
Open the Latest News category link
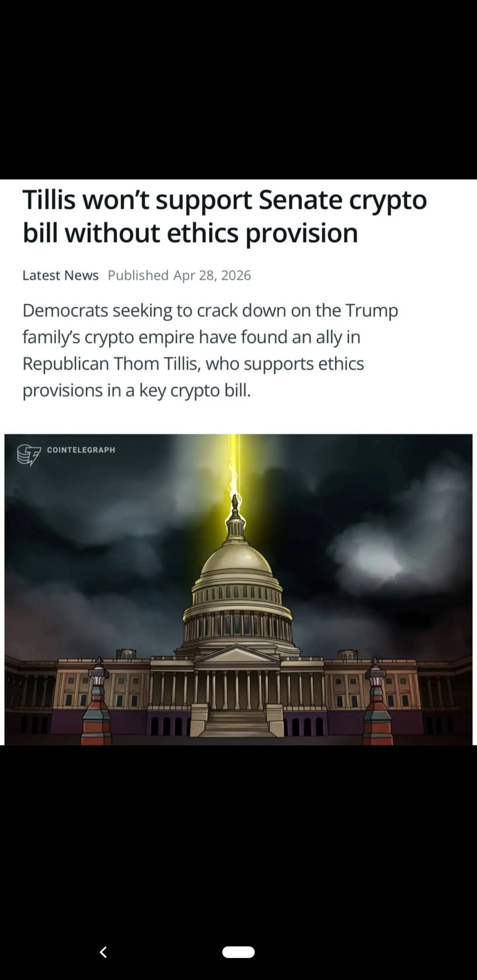(x=61, y=275)
